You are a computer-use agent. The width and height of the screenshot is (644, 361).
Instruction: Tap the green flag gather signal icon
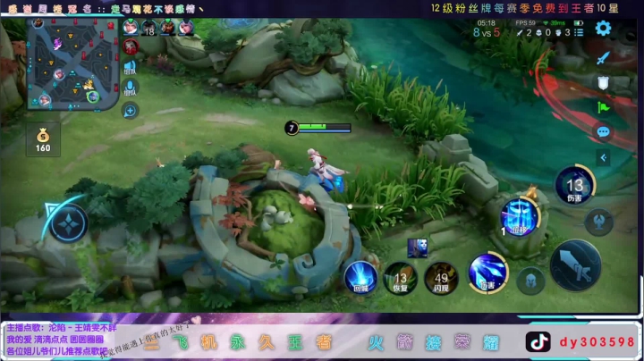point(603,107)
